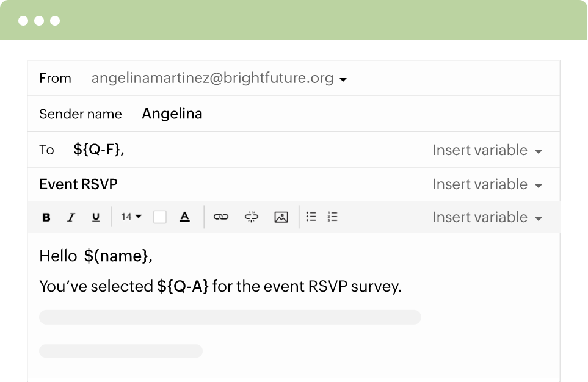Edit the Sender name field Angelina
The height and width of the screenshot is (382, 588).
click(x=172, y=114)
